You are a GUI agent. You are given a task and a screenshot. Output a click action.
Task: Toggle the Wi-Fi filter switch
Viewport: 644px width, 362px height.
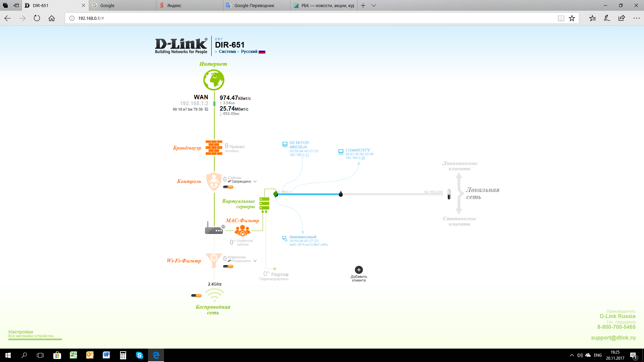click(228, 266)
